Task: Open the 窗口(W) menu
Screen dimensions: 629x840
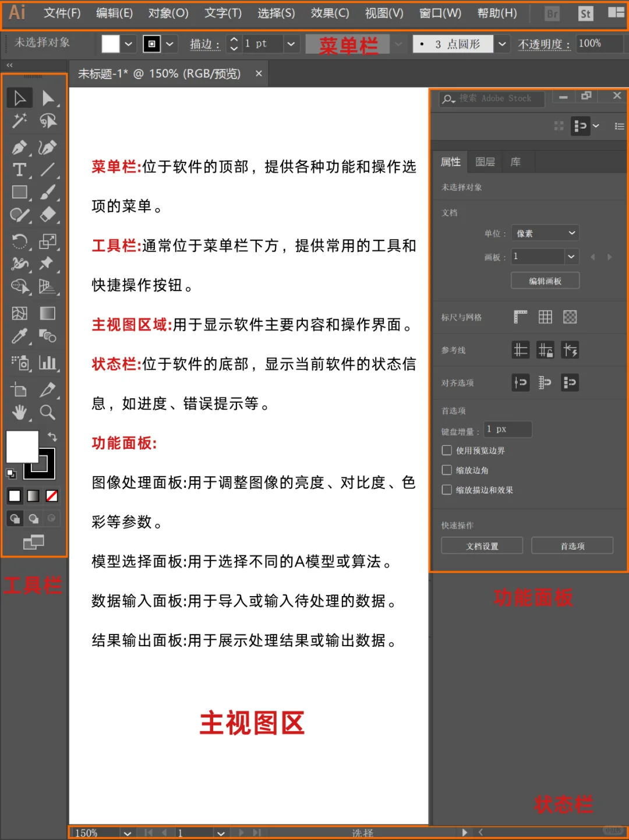Action: pyautogui.click(x=440, y=13)
